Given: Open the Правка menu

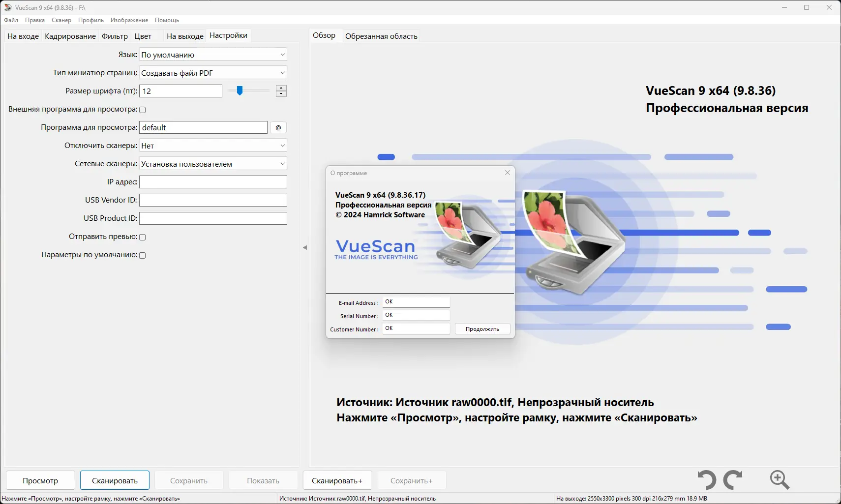Looking at the screenshot, I should point(35,20).
